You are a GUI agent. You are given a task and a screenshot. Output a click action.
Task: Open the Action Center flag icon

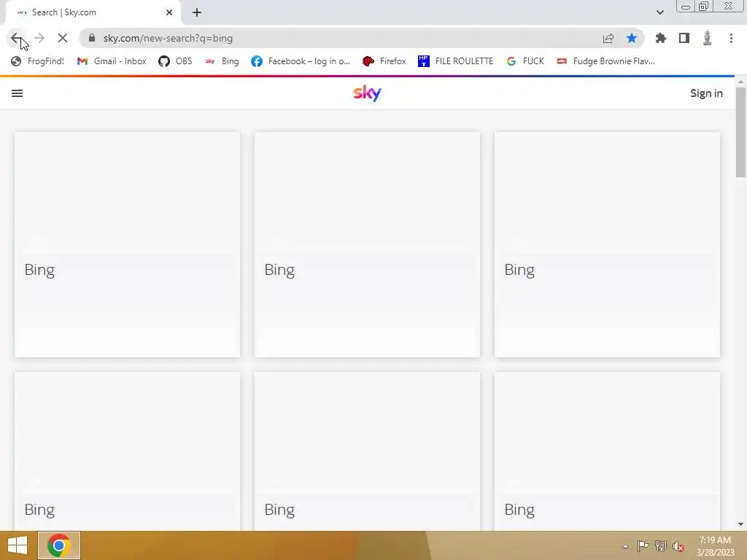tap(643, 545)
